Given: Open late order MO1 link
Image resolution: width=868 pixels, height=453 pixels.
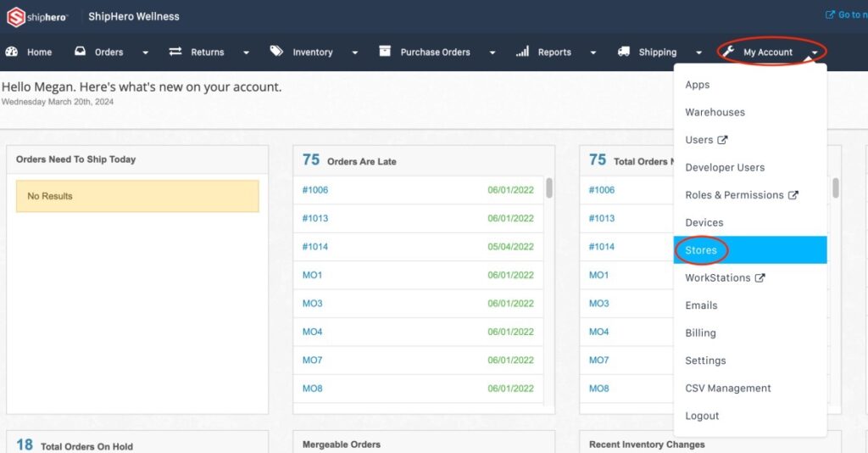Looking at the screenshot, I should click(x=312, y=275).
